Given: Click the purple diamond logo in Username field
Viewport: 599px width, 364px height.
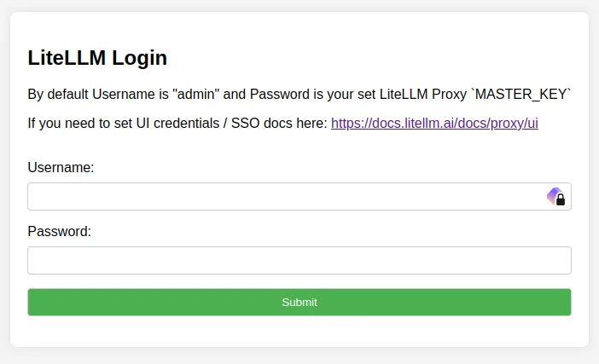Looking at the screenshot, I should 553,194.
